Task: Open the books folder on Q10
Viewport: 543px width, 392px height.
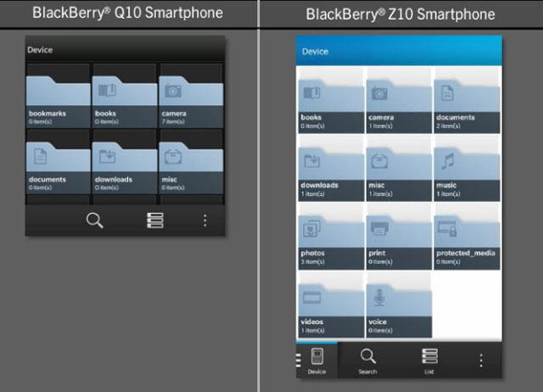Action: pyautogui.click(x=125, y=96)
